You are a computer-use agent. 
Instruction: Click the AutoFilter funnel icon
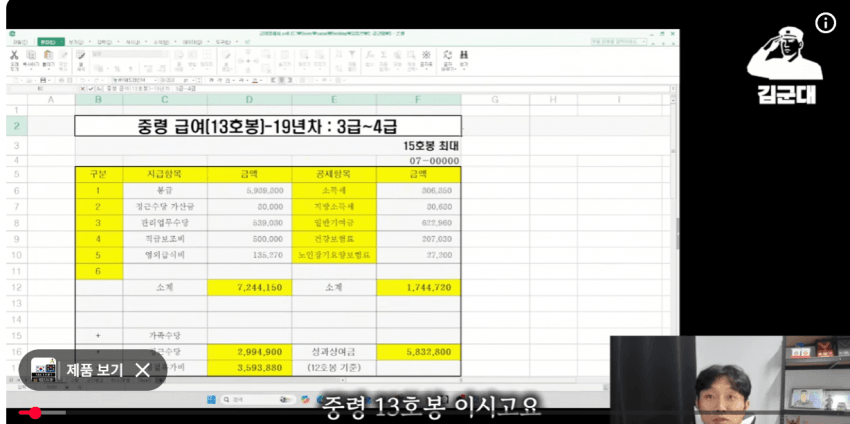(x=352, y=55)
